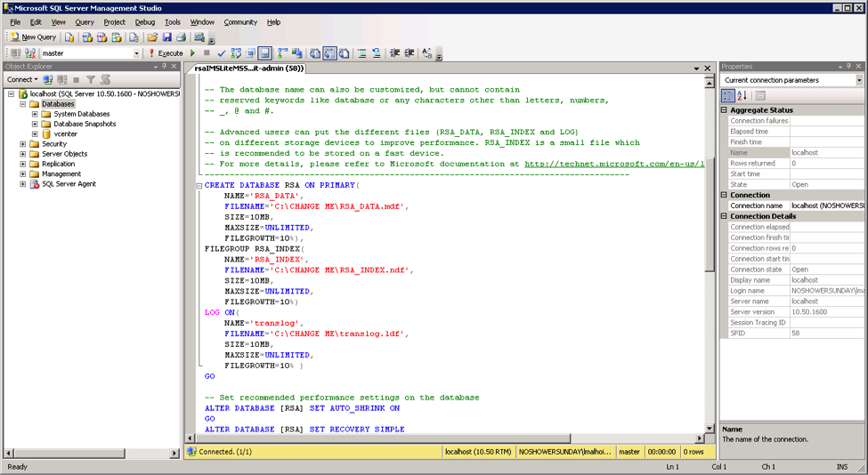Open Current connection parameters dropdown

click(858, 80)
